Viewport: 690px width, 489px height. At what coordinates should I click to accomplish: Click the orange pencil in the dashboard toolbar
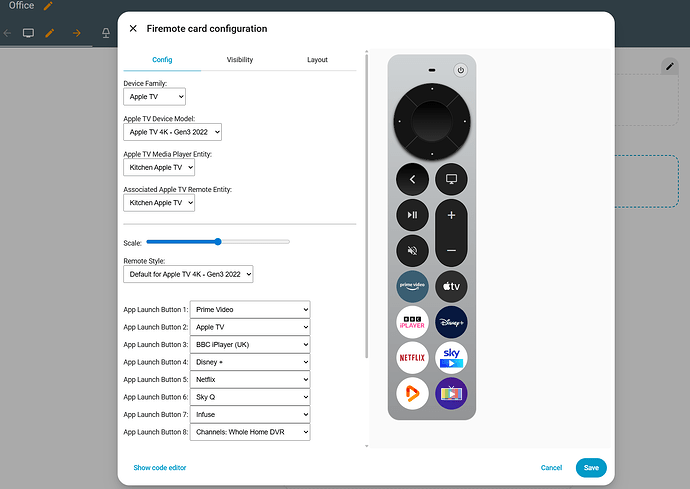click(x=50, y=33)
